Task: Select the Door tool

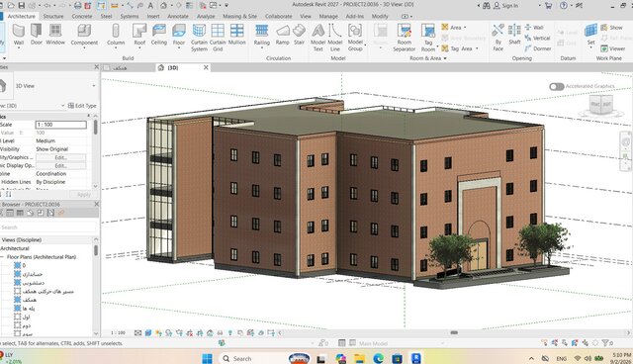Action: pyautogui.click(x=37, y=34)
